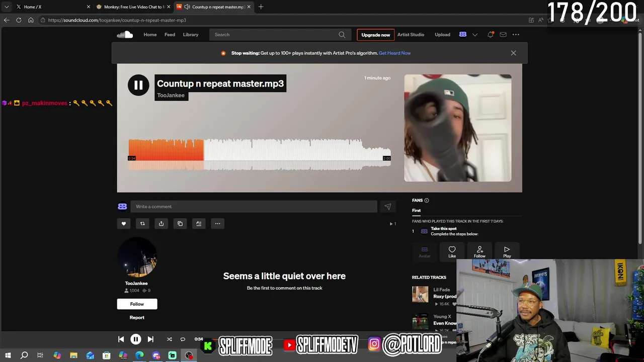
Task: Open Windows Start menu
Action: coord(8,355)
